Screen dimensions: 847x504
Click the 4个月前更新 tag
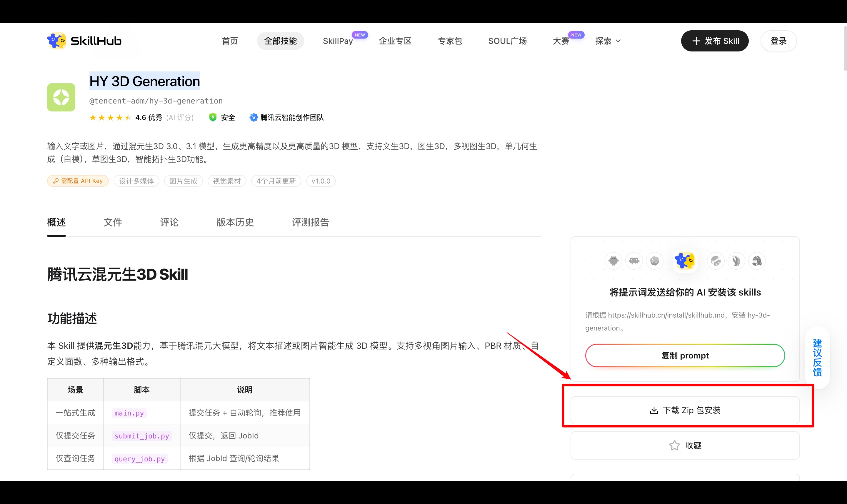[x=276, y=181]
